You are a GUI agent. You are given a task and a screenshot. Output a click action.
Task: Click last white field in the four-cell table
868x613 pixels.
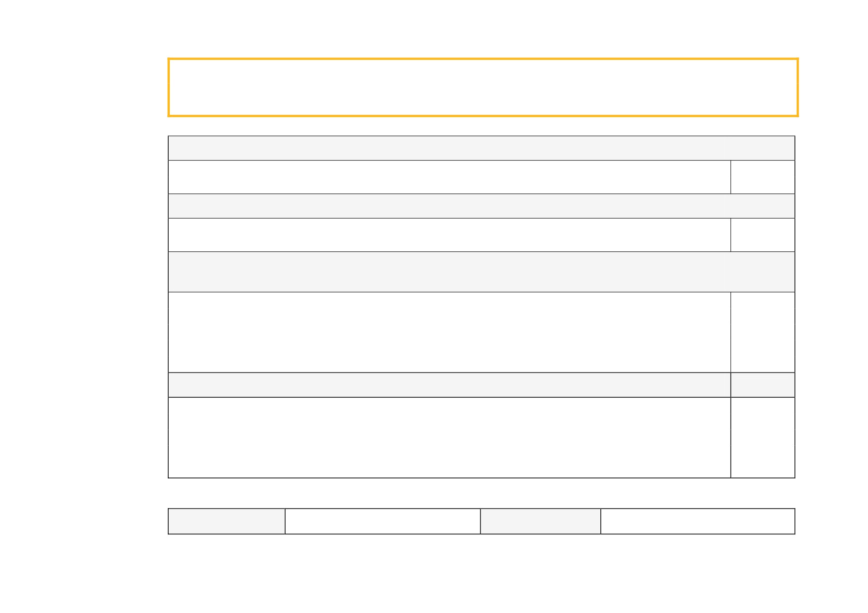698,521
